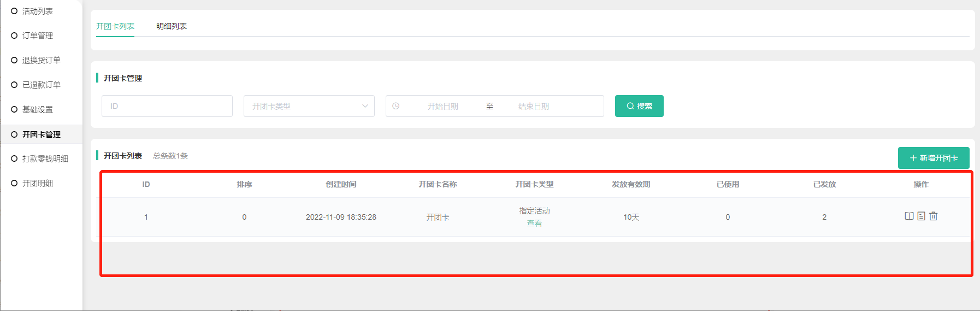The height and width of the screenshot is (311, 980).
Task: Go to 开团明细 in the sidebar
Action: pyautogui.click(x=37, y=183)
